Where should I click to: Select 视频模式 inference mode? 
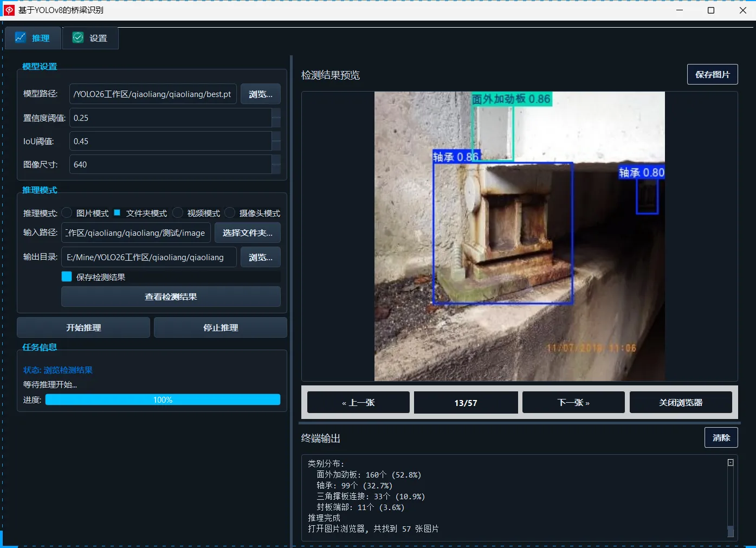[178, 213]
